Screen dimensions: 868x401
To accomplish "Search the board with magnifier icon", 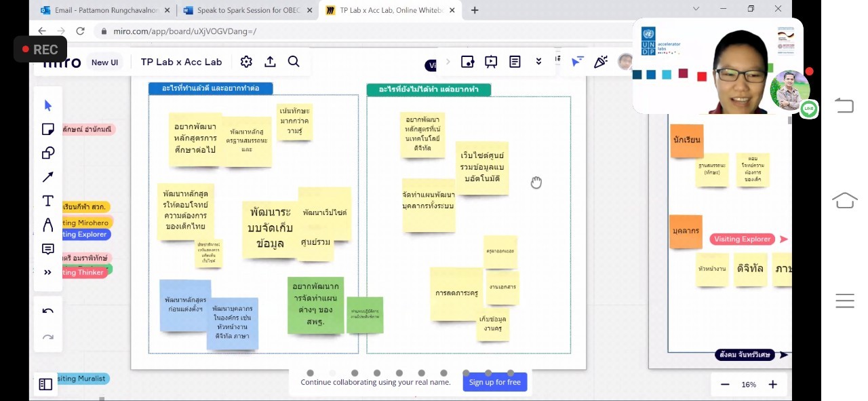I will pyautogui.click(x=294, y=62).
